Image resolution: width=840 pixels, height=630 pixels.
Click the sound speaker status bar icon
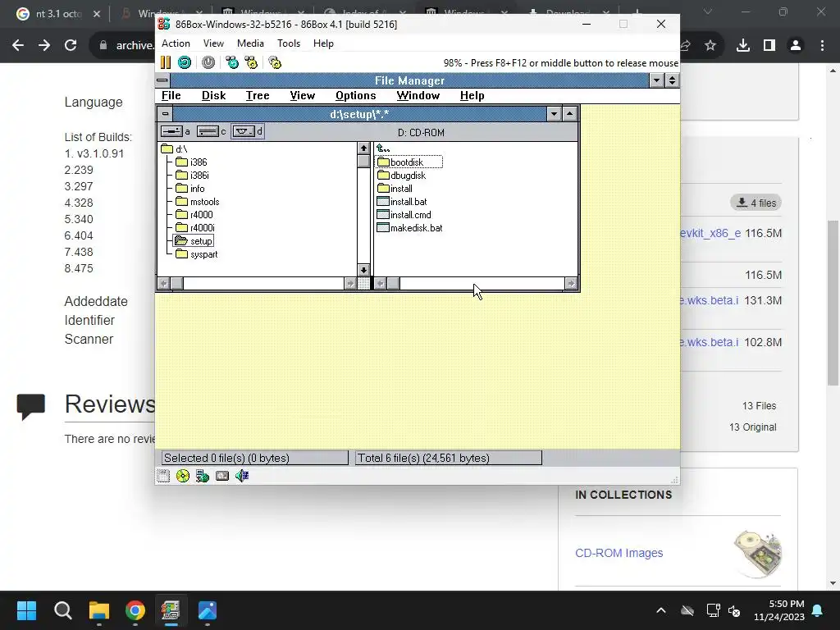[242, 476]
